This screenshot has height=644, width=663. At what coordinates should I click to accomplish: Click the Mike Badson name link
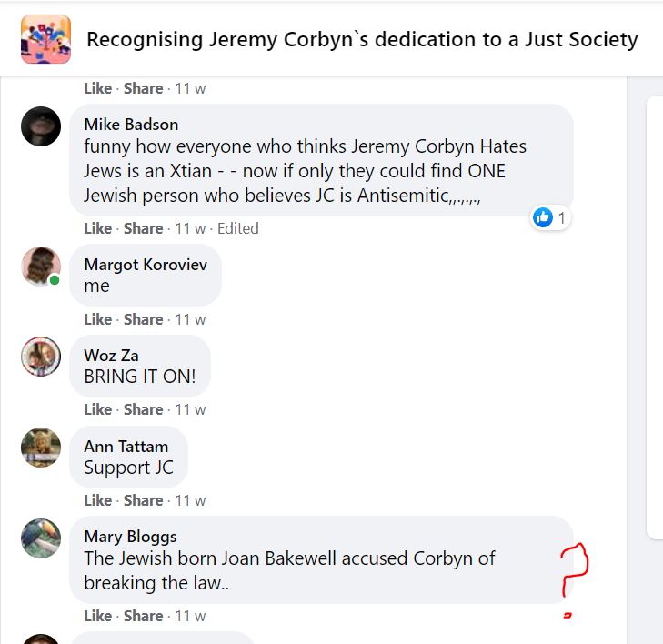pos(131,124)
